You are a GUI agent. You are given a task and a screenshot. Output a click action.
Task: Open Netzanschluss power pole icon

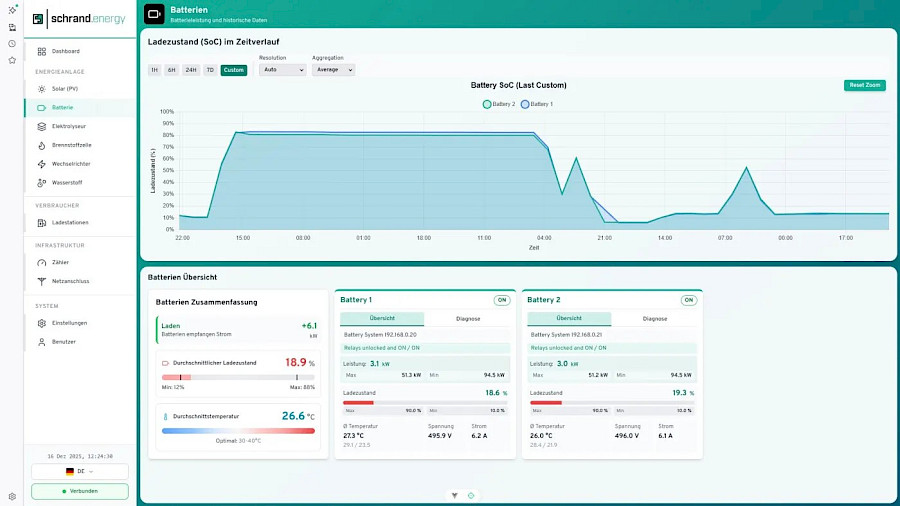41,281
